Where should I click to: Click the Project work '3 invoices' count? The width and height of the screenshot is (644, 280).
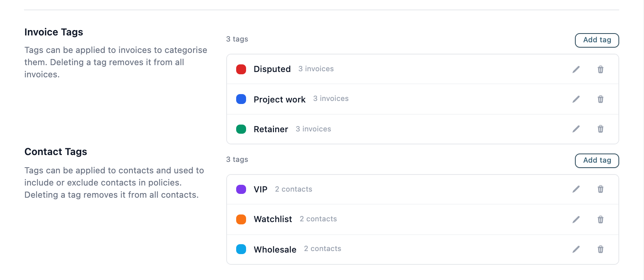[331, 98]
